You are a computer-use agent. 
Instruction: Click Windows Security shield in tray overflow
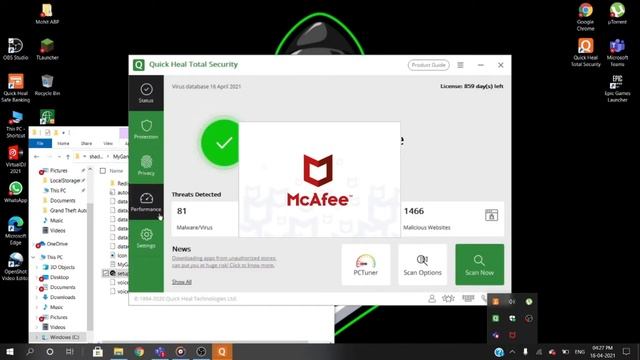[512, 318]
